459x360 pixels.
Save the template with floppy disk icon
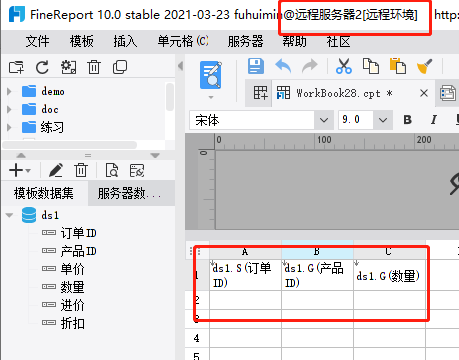coord(256,66)
